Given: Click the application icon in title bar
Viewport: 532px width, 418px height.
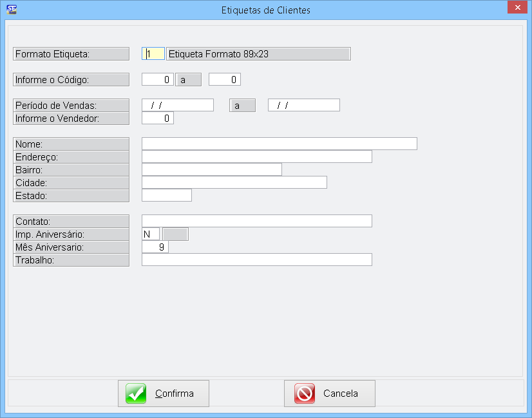Looking at the screenshot, I should [x=11, y=10].
